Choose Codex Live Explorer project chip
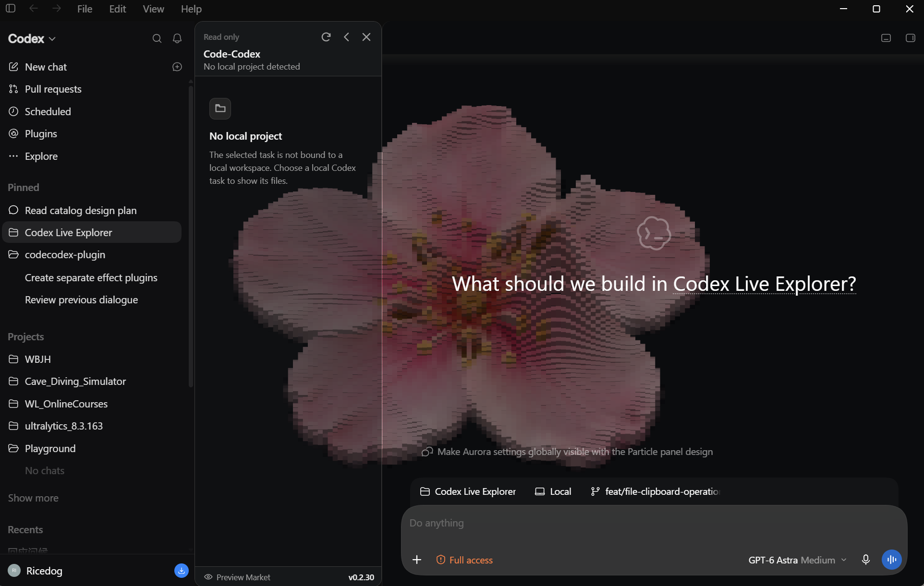This screenshot has width=924, height=586. click(468, 491)
